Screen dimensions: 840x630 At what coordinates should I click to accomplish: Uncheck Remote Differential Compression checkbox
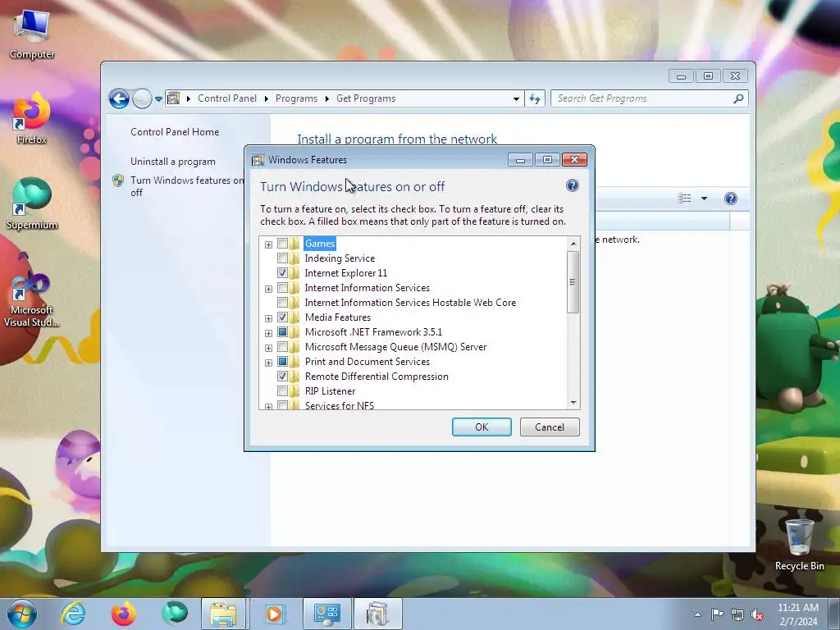click(282, 376)
